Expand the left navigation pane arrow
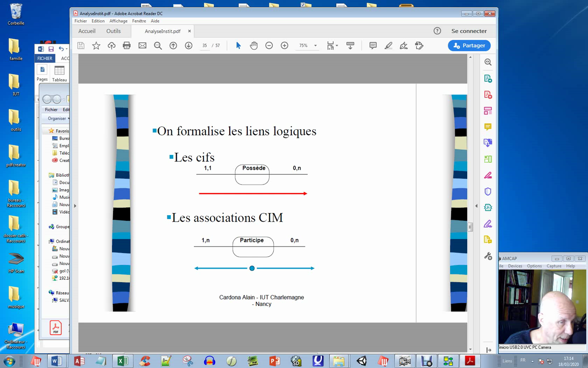The image size is (588, 368). (x=75, y=206)
